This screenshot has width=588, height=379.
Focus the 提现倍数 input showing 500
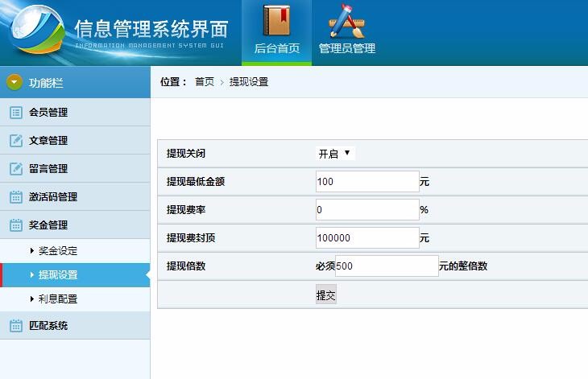[387, 266]
